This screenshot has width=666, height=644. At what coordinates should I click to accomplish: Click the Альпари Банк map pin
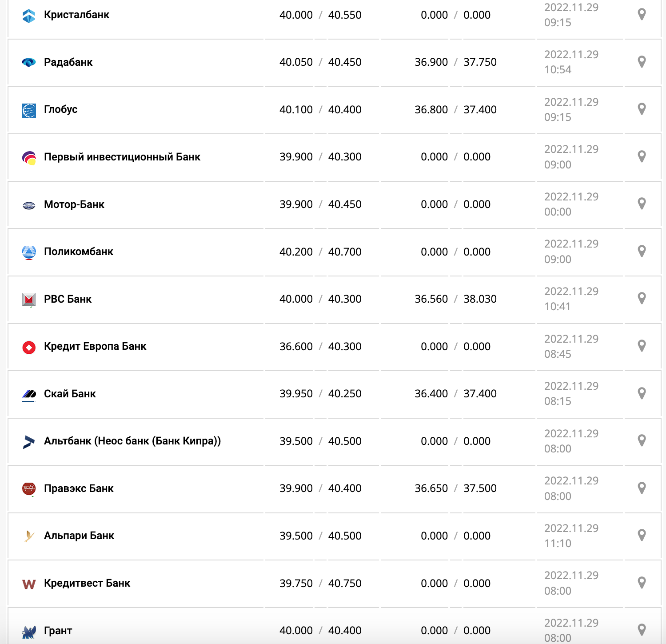642,535
